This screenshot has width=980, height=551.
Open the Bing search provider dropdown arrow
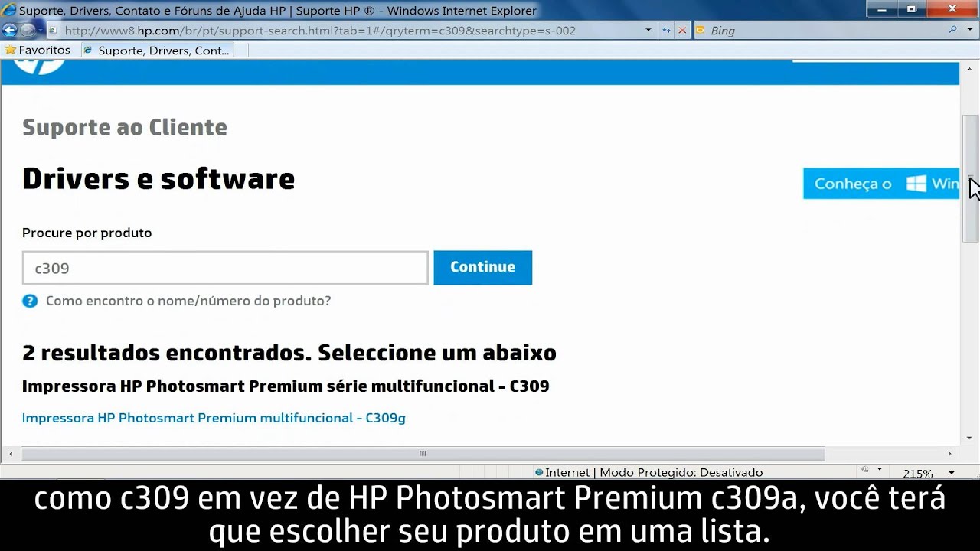pos(969,31)
